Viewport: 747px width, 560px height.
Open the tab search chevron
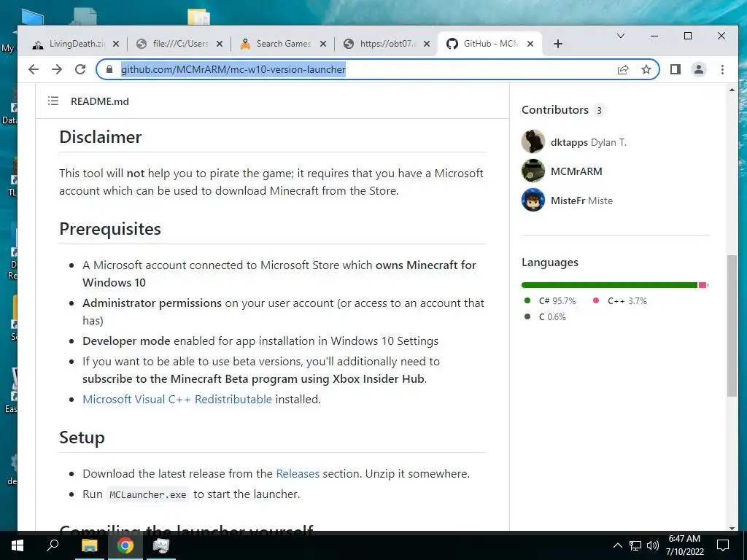[x=620, y=36]
